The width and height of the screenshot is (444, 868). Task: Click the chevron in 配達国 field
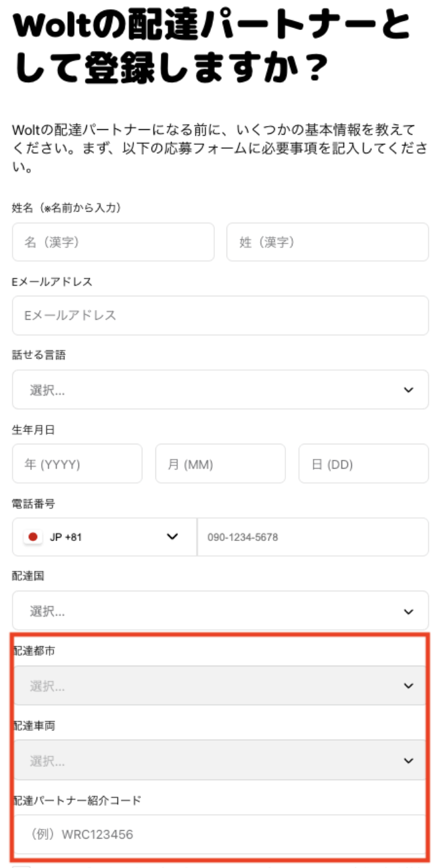[409, 612]
